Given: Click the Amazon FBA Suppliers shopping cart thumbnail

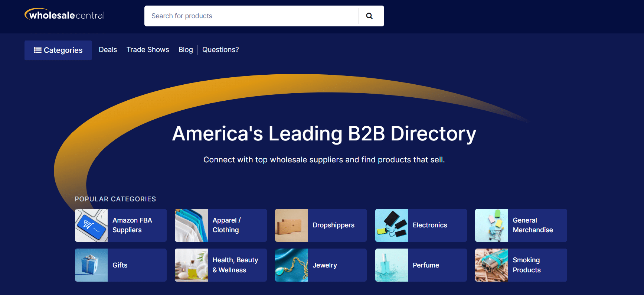Looking at the screenshot, I should click(91, 225).
